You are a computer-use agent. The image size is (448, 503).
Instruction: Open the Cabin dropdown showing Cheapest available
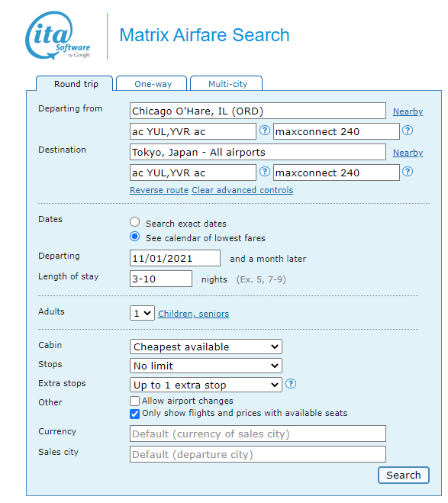point(206,347)
